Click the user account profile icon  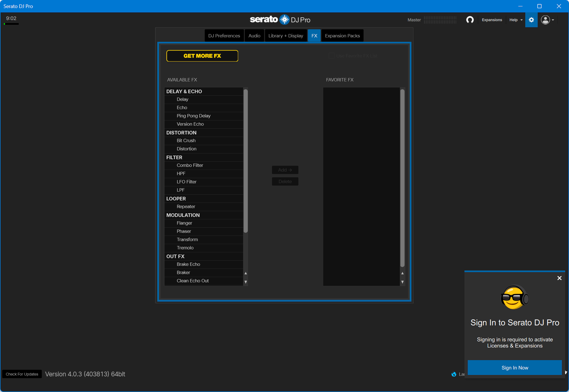[x=545, y=20]
